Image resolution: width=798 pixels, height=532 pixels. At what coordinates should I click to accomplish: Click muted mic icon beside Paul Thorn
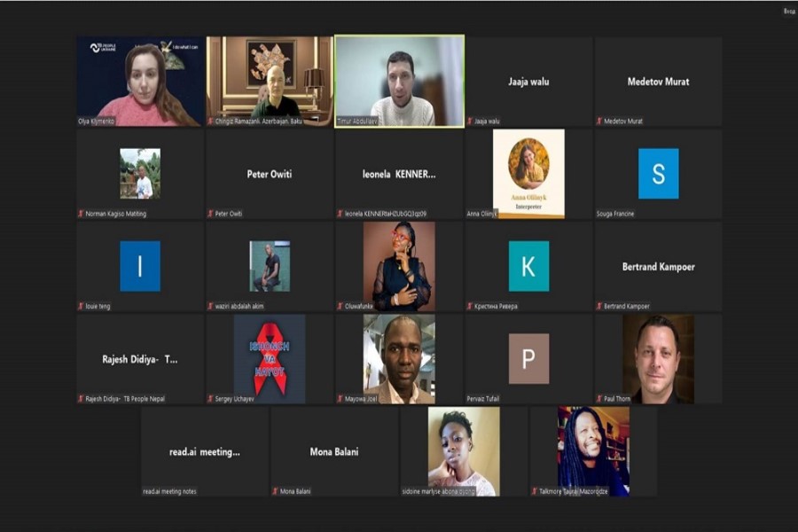coord(599,399)
